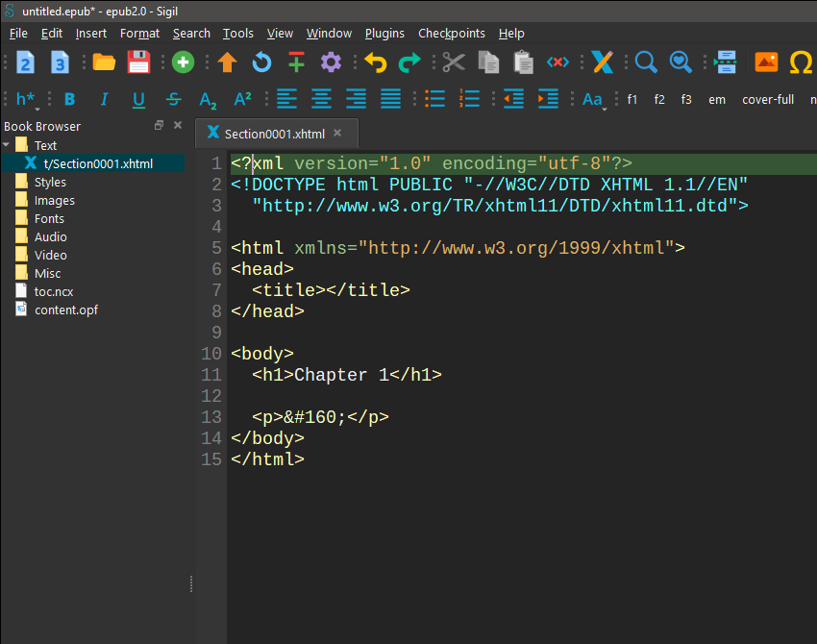Click the Insert Special Character omega icon

(x=800, y=62)
